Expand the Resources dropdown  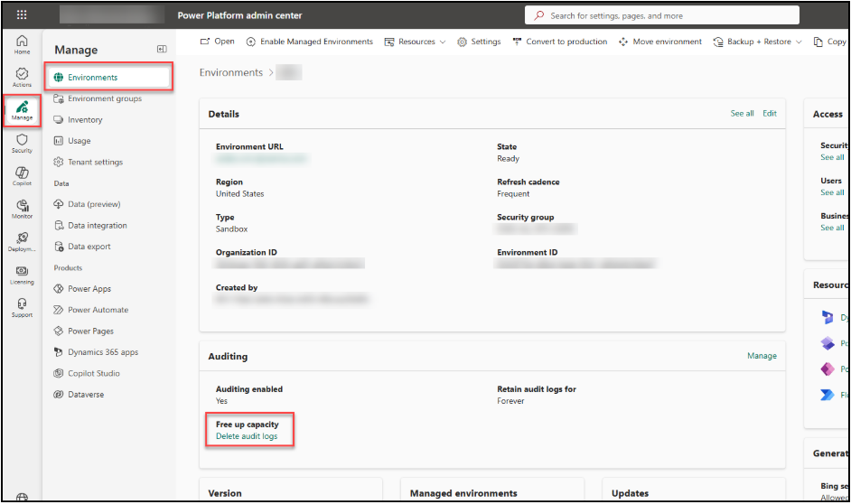tap(415, 42)
